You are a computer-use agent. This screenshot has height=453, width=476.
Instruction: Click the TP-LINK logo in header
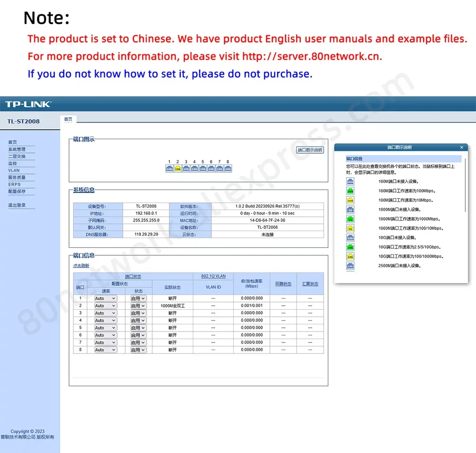[x=28, y=104]
